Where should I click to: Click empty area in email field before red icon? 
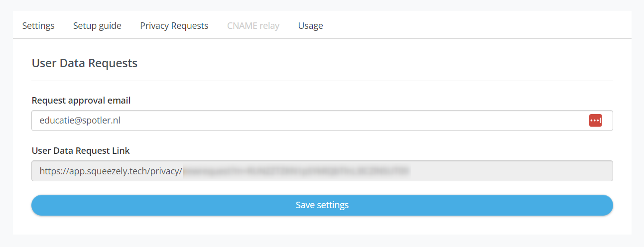tap(349, 121)
